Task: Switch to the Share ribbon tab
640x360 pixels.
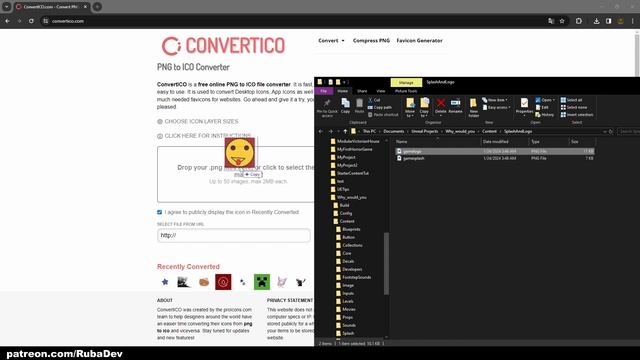Action: tap(362, 91)
